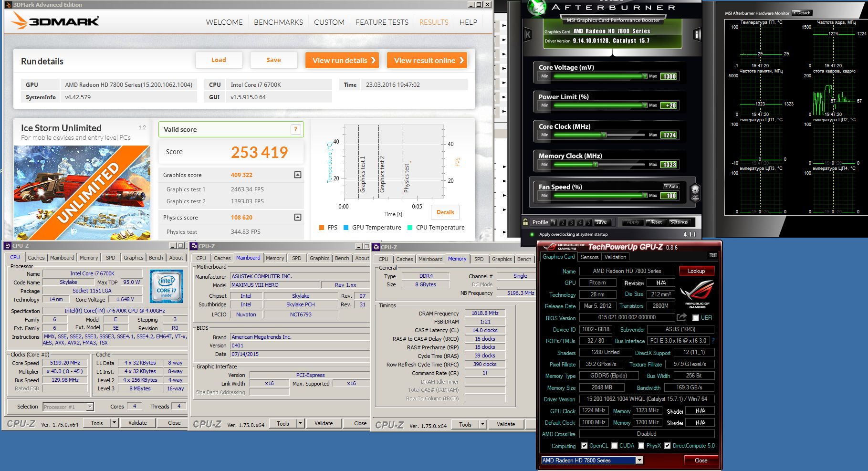The width and height of the screenshot is (868, 471).
Task: Click the Memory Clock slider handle
Action: 595,165
